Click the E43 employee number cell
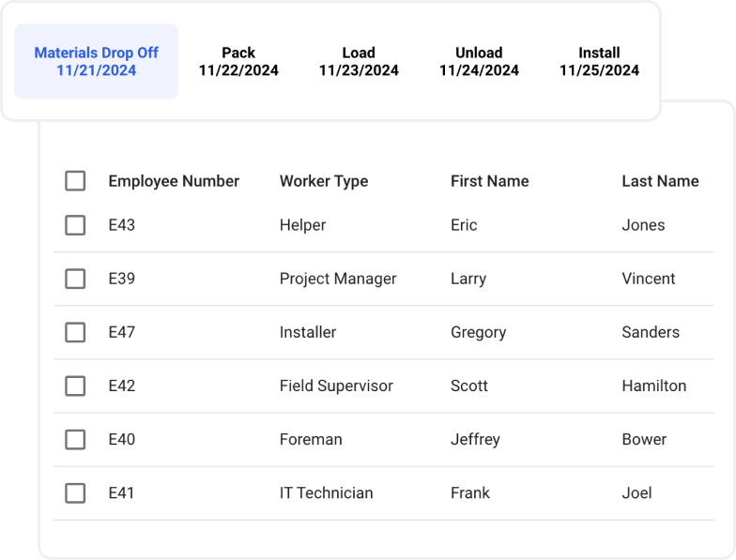736x560 pixels. pyautogui.click(x=122, y=225)
